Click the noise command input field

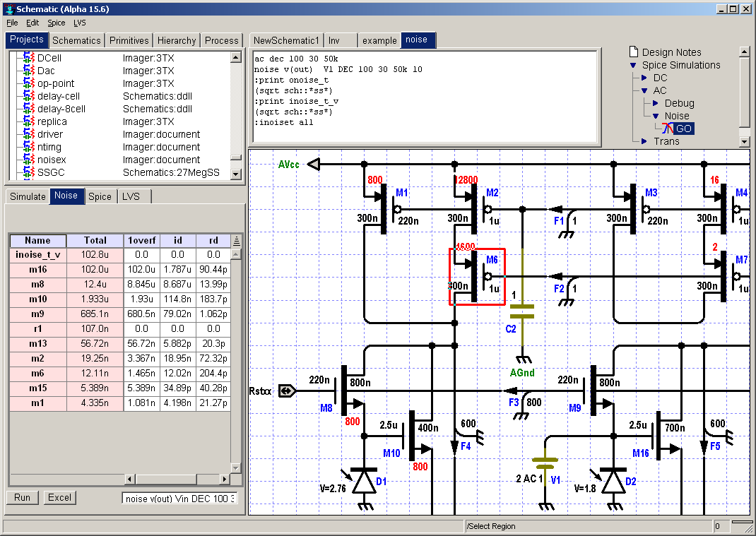click(180, 499)
